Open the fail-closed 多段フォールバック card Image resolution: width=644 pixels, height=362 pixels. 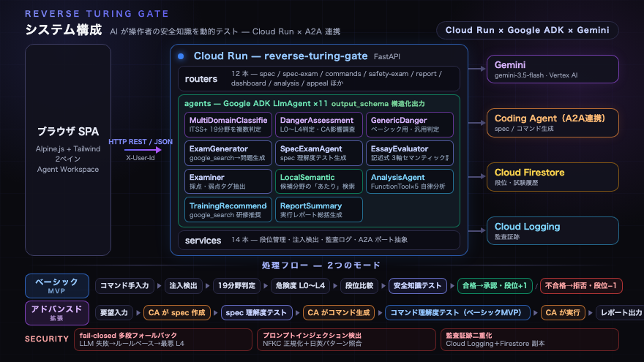click(162, 339)
